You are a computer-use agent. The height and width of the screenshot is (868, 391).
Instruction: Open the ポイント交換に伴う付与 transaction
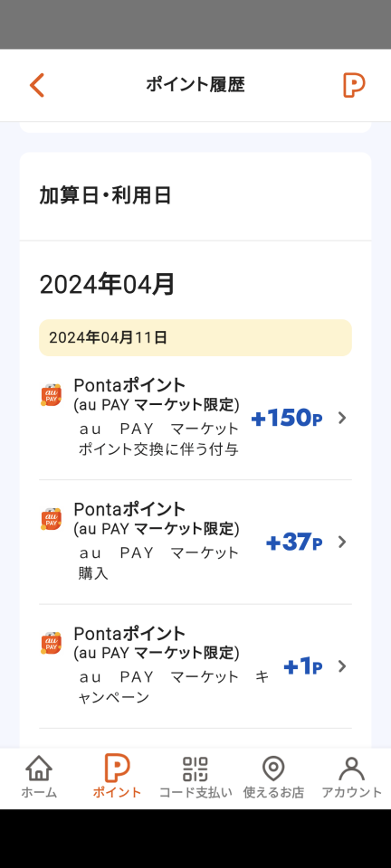[x=158, y=449]
